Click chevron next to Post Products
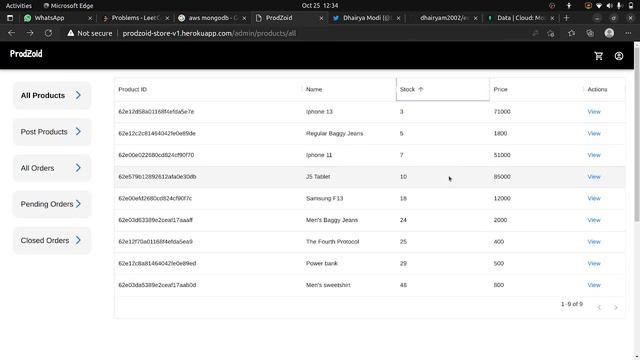The width and height of the screenshot is (640, 360). point(78,131)
